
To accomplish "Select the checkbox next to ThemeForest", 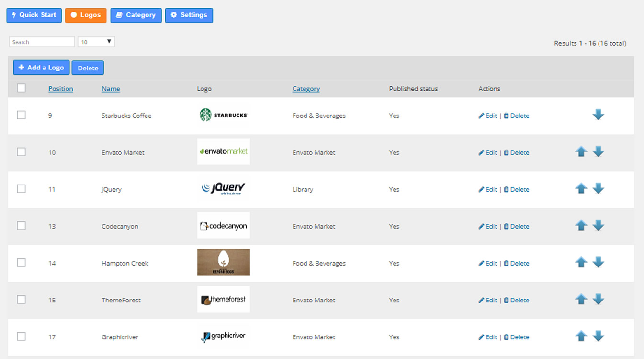I will pyautogui.click(x=21, y=299).
